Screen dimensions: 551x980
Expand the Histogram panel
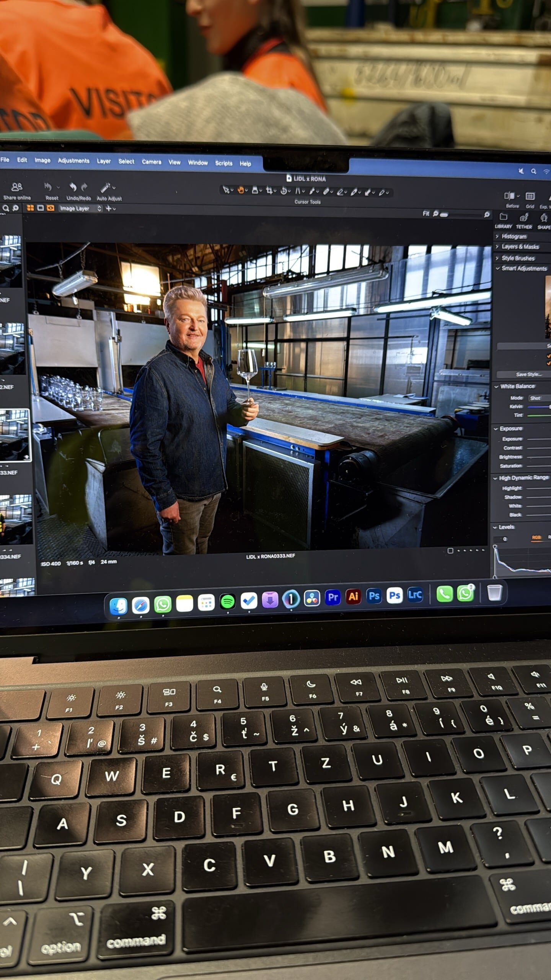514,237
